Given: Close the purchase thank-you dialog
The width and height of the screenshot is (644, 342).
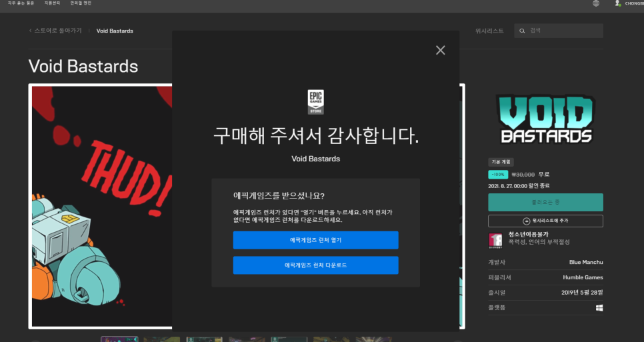Looking at the screenshot, I should [440, 50].
